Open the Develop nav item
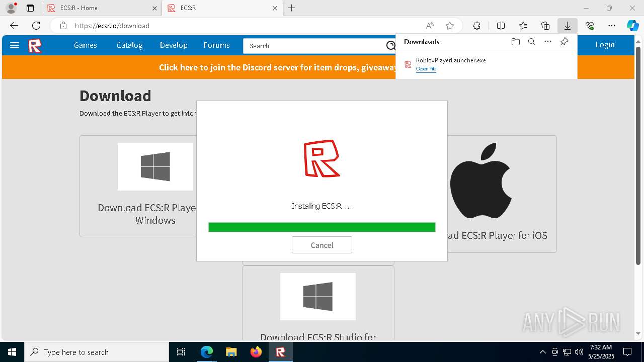The image size is (644, 362). coord(174,45)
